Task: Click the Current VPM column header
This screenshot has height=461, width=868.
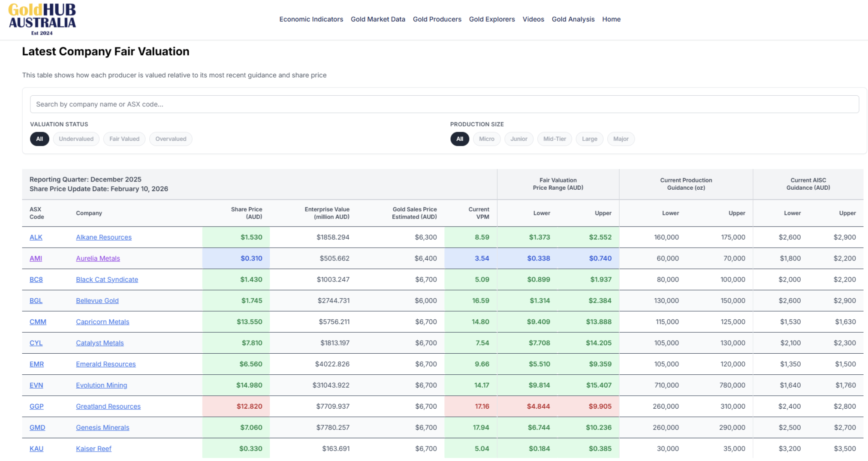Action: pos(479,213)
